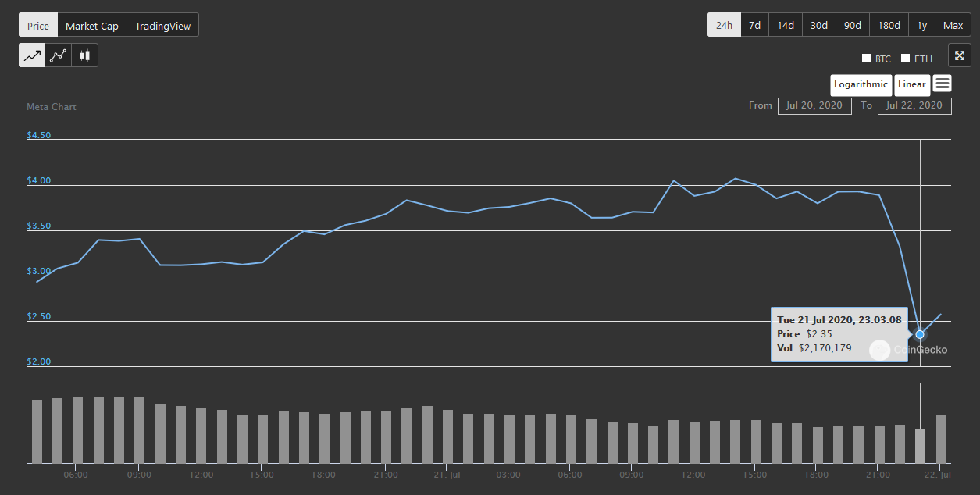Edit the To date field
This screenshot has height=495, width=980.
[x=914, y=105]
